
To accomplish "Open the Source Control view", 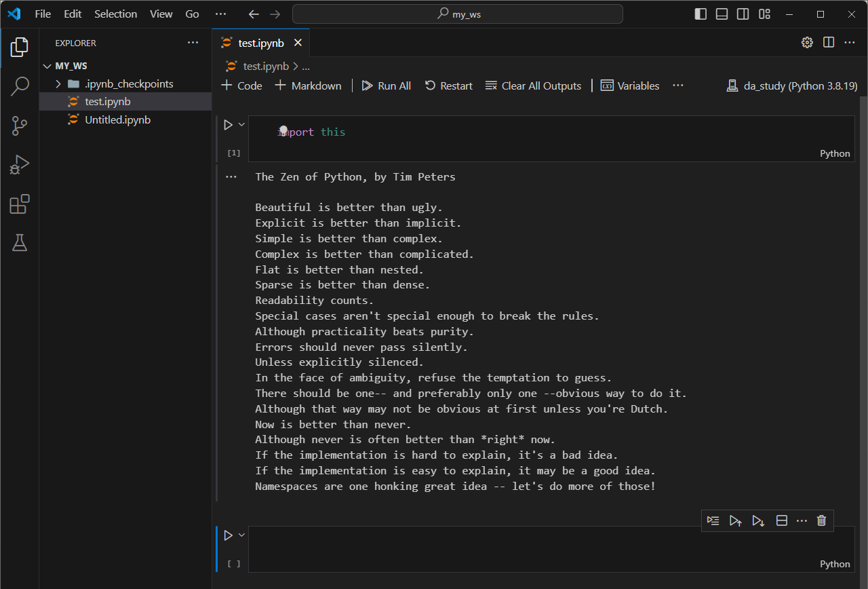I will tap(20, 126).
